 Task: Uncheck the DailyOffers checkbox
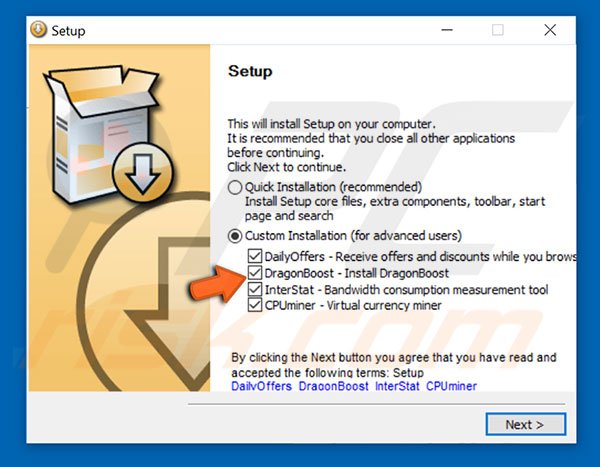click(x=255, y=256)
